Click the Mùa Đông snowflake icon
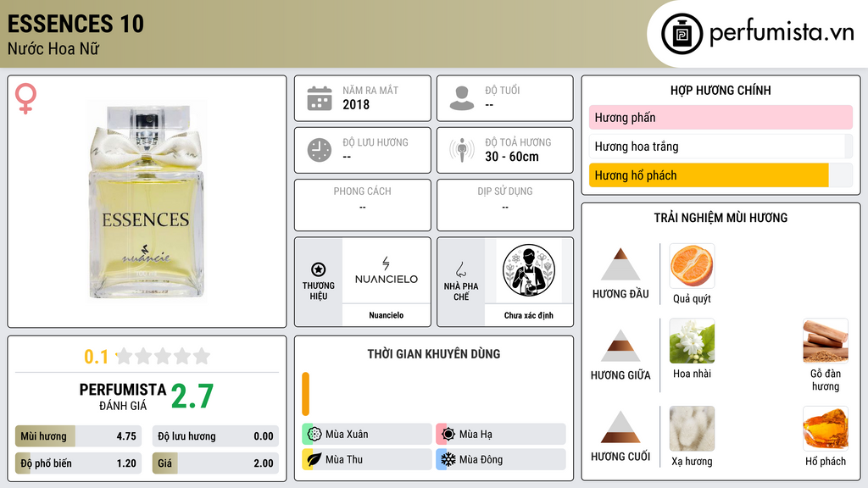The width and height of the screenshot is (868, 488). point(448,459)
